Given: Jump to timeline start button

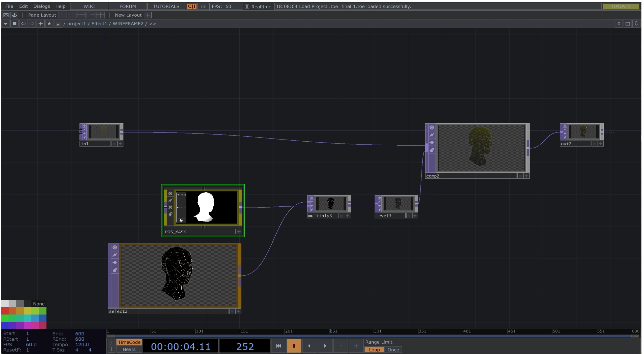Looking at the screenshot, I should pos(278,346).
